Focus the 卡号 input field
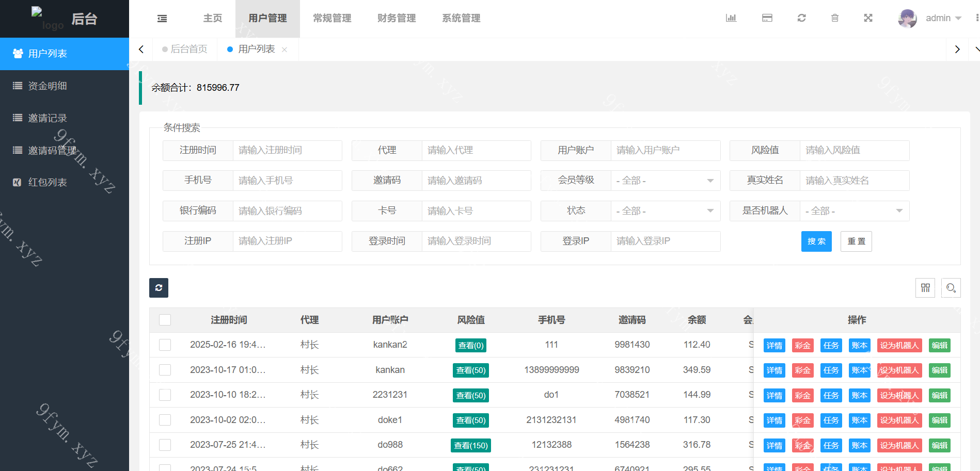 pyautogui.click(x=477, y=211)
